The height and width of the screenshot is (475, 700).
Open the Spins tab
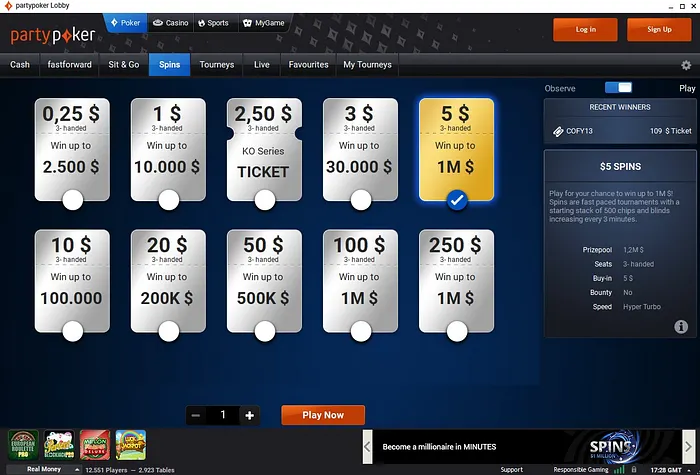coord(170,65)
